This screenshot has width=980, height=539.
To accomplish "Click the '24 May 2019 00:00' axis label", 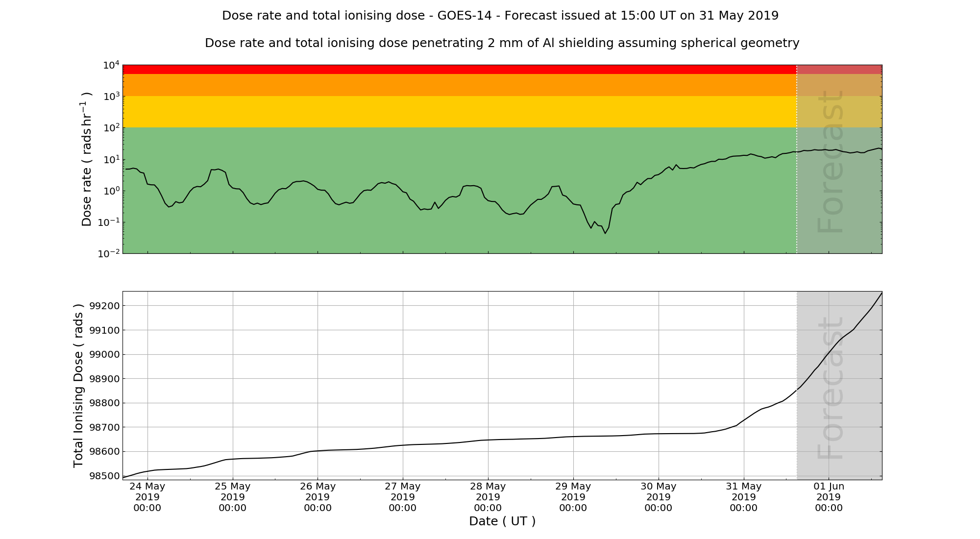I will [x=147, y=497].
